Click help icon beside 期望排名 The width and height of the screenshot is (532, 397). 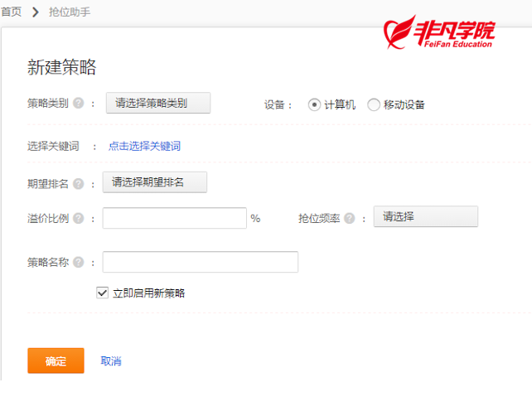tap(79, 183)
